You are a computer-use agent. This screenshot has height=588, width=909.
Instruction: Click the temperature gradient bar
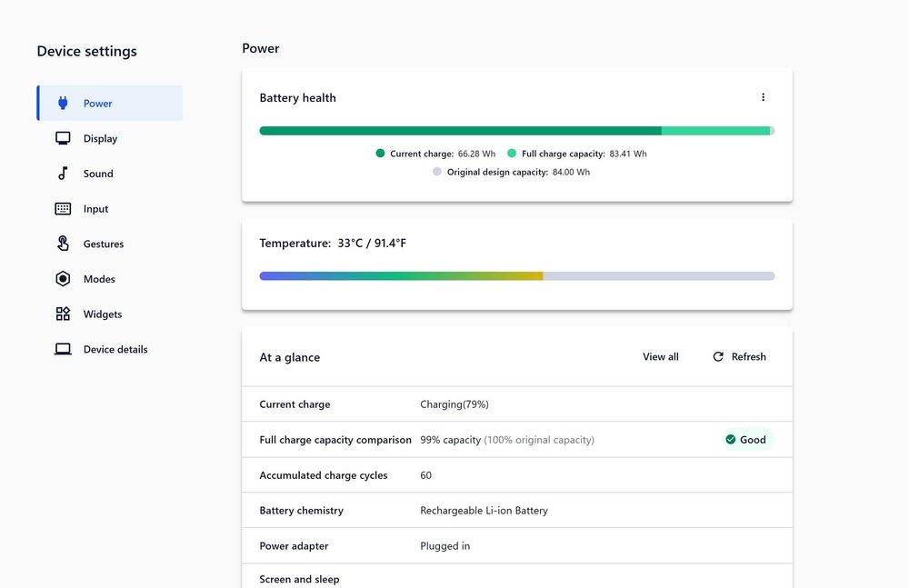(516, 276)
